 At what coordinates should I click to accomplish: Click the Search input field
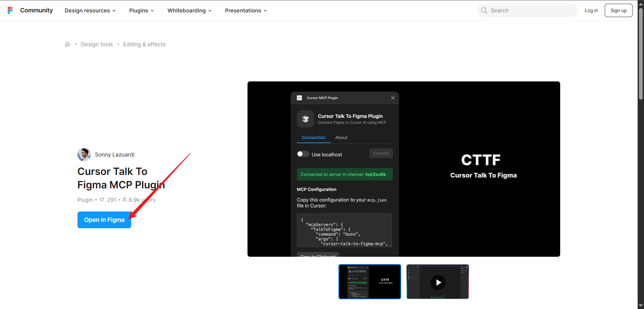point(528,10)
